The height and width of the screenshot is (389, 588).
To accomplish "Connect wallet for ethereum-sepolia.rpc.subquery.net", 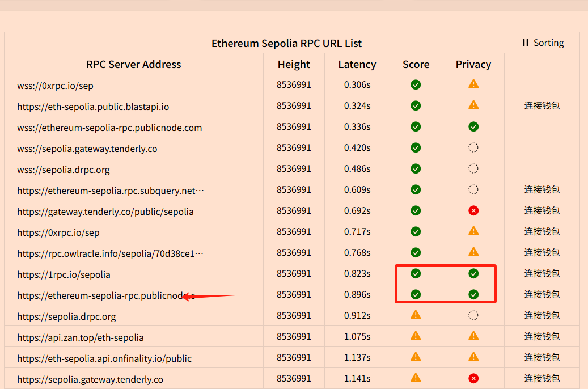I will tap(542, 190).
